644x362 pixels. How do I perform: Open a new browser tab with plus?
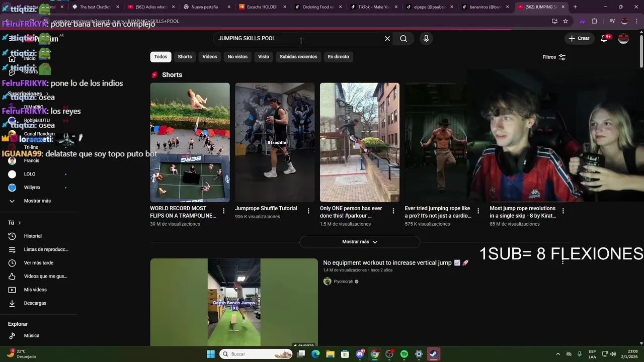pos(575,7)
